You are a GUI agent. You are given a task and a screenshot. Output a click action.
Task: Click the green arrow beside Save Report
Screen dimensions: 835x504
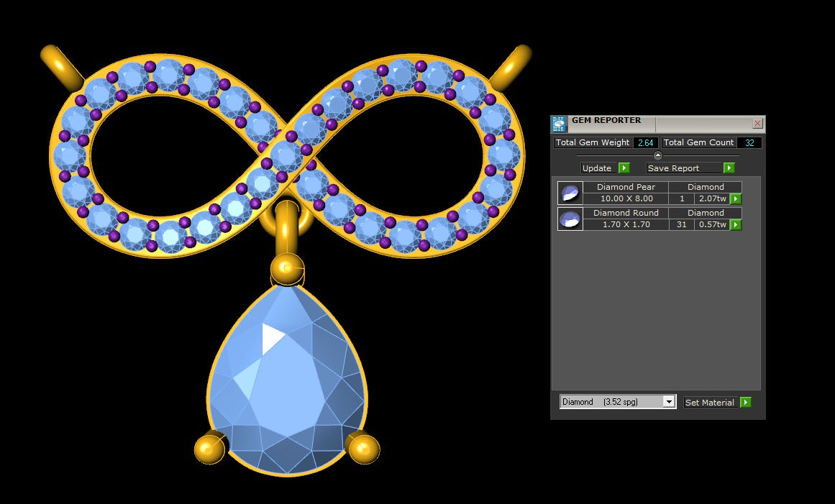coord(729,168)
